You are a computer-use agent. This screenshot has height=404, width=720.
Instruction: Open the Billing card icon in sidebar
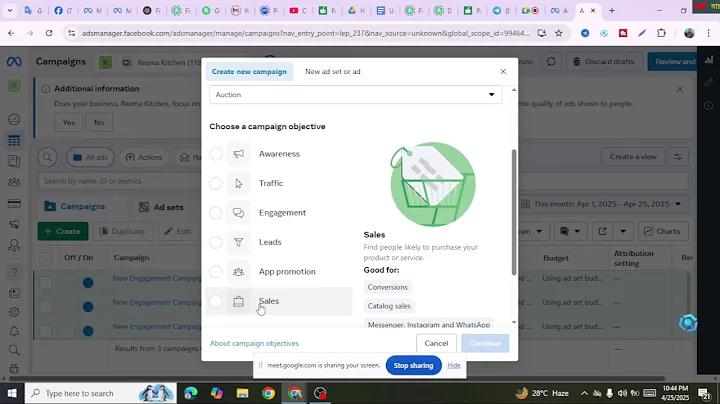pyautogui.click(x=14, y=203)
